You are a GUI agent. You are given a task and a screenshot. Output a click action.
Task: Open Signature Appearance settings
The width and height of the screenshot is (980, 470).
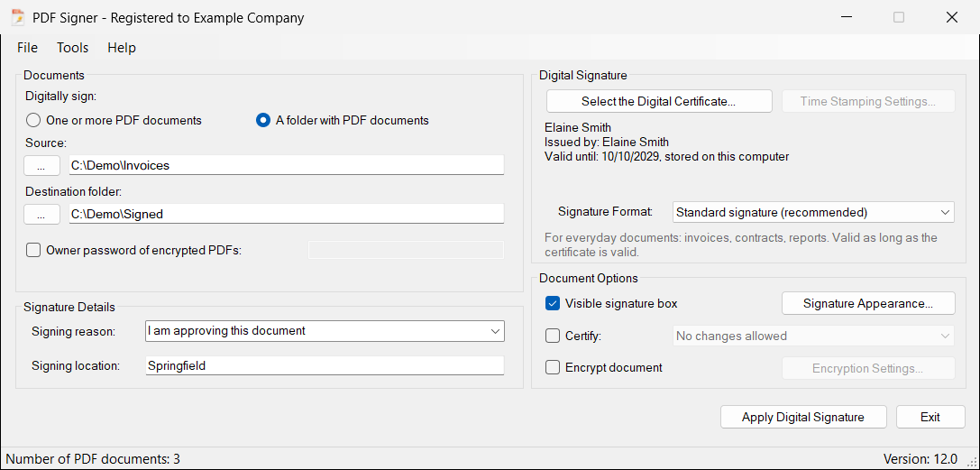pos(868,303)
